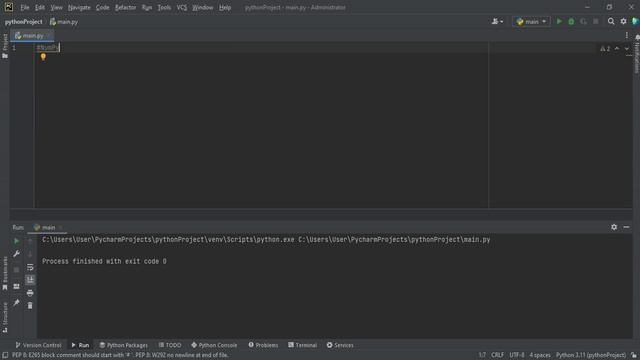Open Services tool window

(340, 345)
